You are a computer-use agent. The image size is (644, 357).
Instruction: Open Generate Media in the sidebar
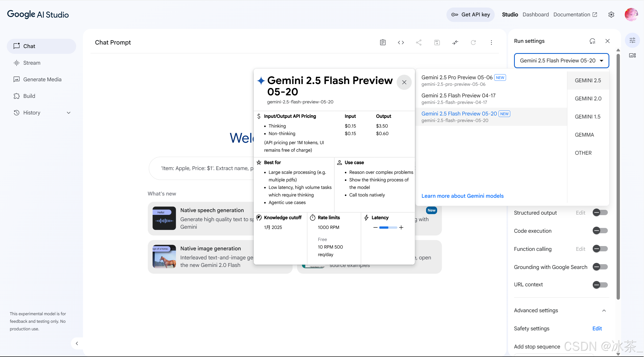click(x=41, y=79)
